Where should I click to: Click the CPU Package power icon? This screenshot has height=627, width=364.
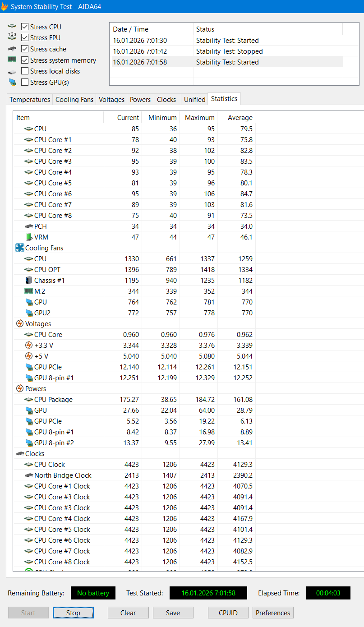tap(29, 400)
